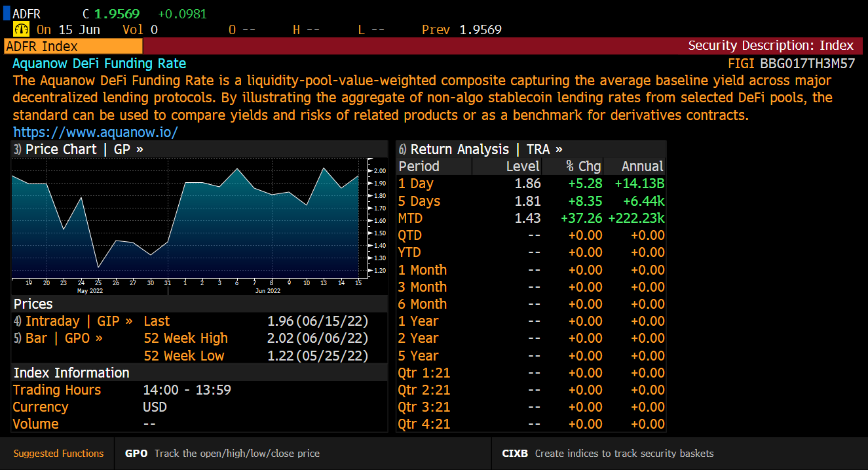Select the MTD return row
The image size is (868, 470).
[531, 218]
